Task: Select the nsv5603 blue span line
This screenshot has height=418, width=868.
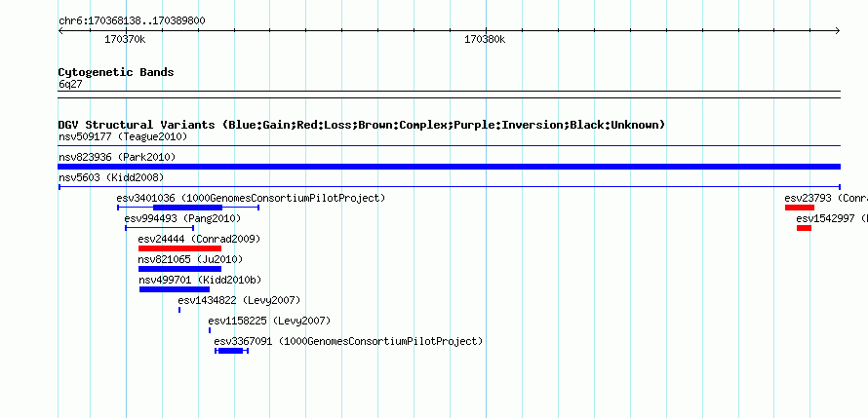Action: (x=450, y=187)
